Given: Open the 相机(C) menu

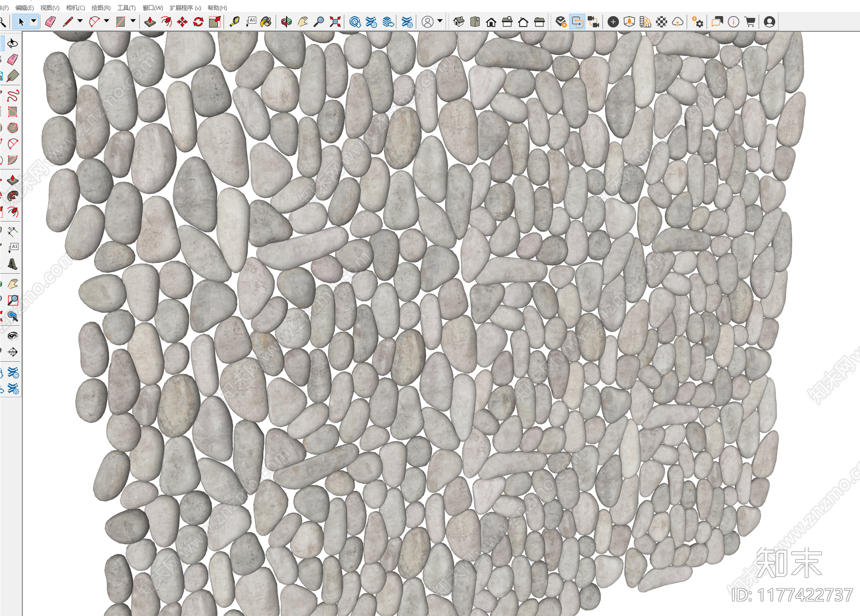Looking at the screenshot, I should point(75,8).
